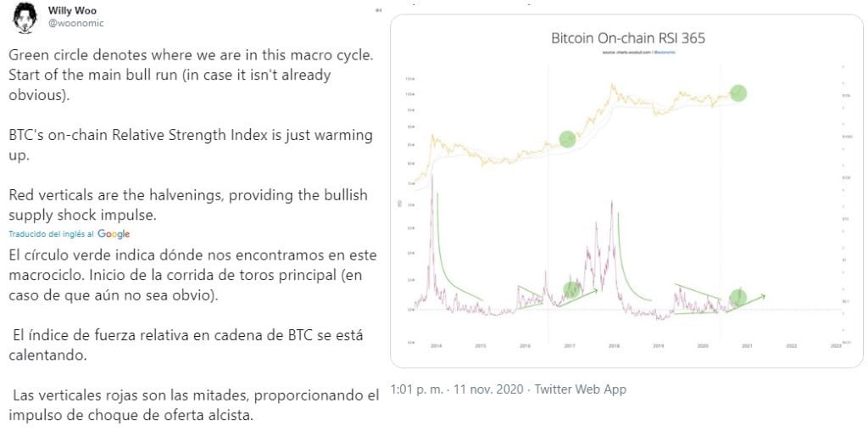This screenshot has height=437, width=868.
Task: Click the green circle on the RSI line near 2021
Action: point(737,298)
